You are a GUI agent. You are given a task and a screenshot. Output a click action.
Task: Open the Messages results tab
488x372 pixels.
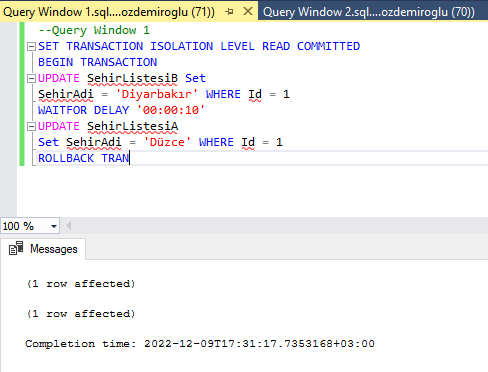pos(43,249)
